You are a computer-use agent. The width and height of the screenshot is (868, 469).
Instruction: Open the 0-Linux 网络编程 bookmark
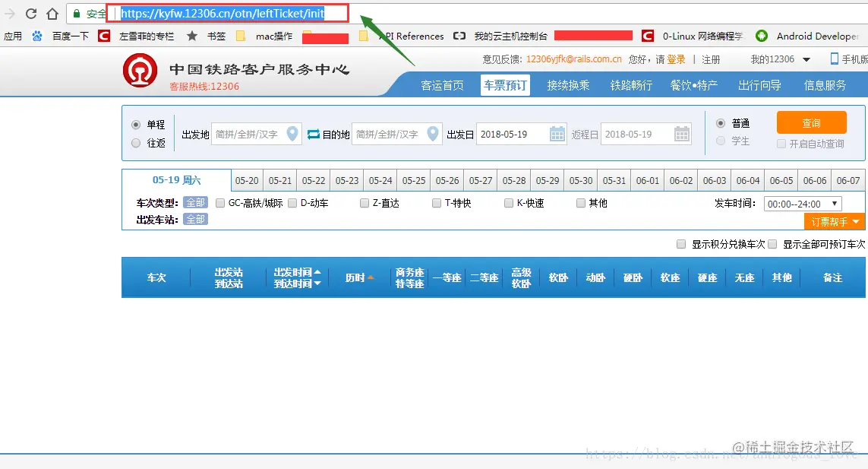[693, 36]
